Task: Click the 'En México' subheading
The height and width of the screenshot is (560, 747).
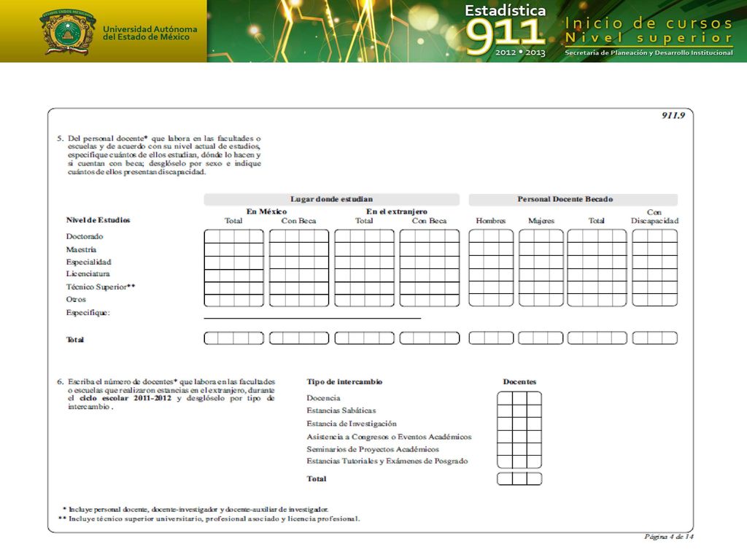Action: pyautogui.click(x=266, y=211)
